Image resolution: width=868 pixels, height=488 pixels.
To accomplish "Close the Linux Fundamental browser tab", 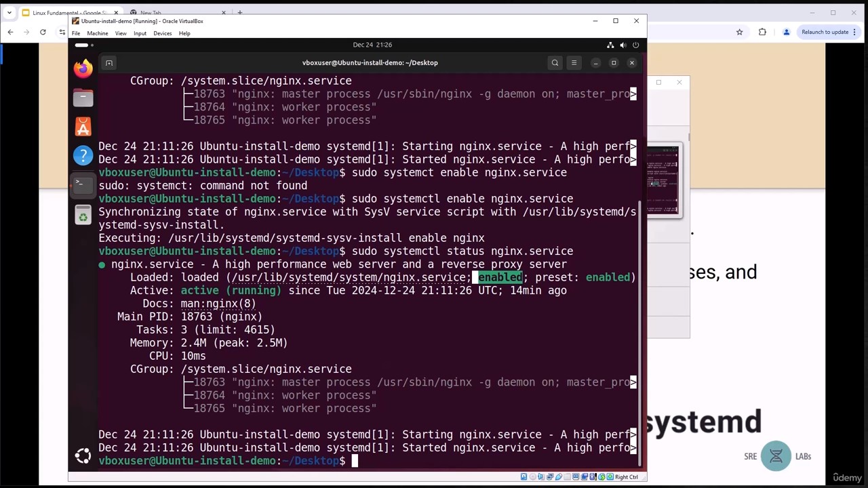I will (x=116, y=12).
